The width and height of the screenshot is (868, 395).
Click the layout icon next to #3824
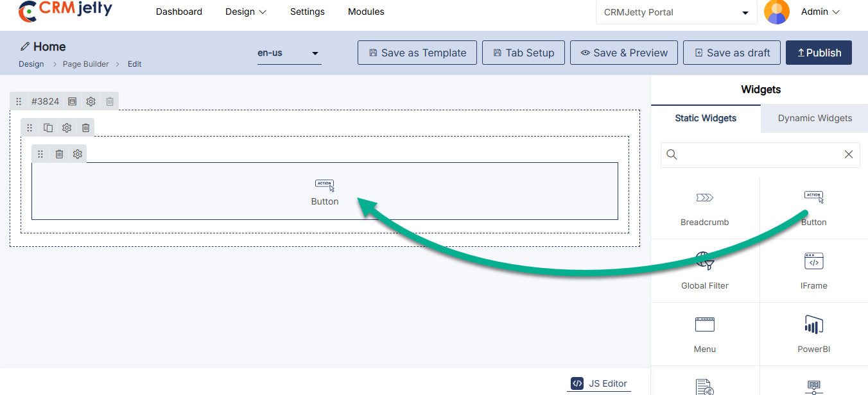(x=72, y=101)
